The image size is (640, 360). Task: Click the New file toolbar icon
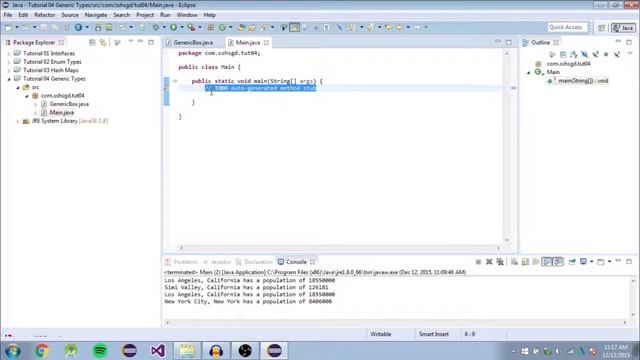click(x=9, y=27)
